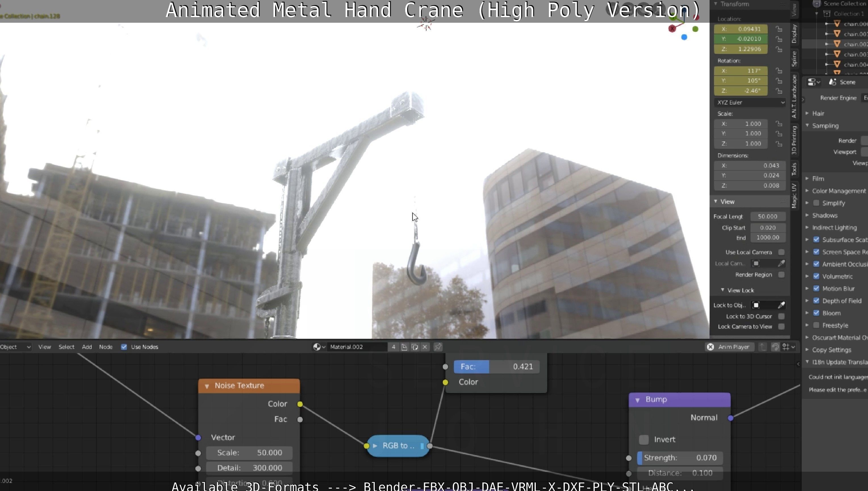Expand the Color Management panel
Viewport: 868px width, 491px height.
pos(838,191)
